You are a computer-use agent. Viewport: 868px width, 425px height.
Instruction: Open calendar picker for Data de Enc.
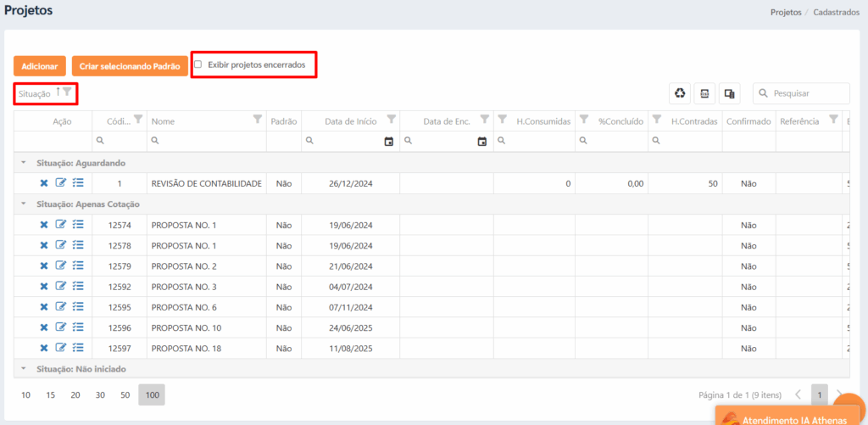pos(482,142)
